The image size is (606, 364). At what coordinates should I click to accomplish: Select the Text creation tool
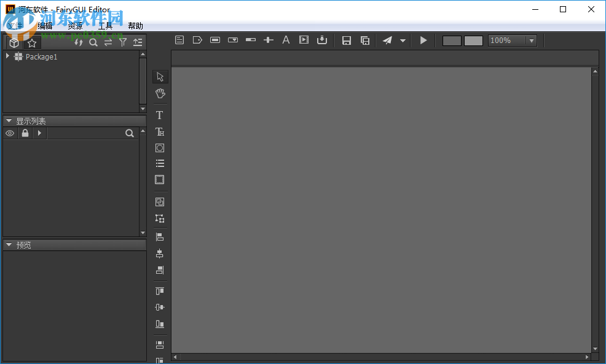[x=160, y=115]
